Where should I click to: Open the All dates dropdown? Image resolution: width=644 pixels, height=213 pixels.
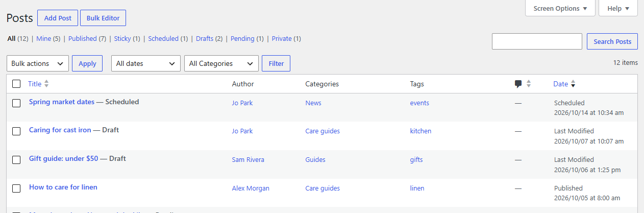pyautogui.click(x=146, y=63)
